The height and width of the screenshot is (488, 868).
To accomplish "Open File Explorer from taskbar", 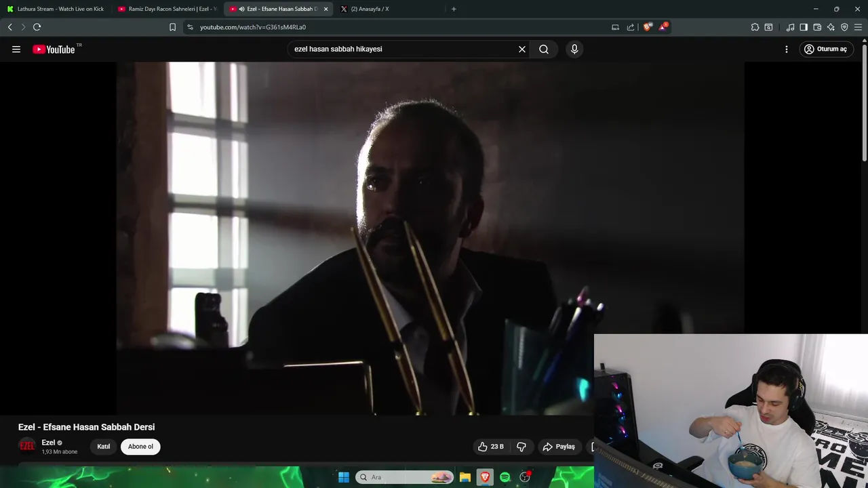I will click(x=465, y=477).
